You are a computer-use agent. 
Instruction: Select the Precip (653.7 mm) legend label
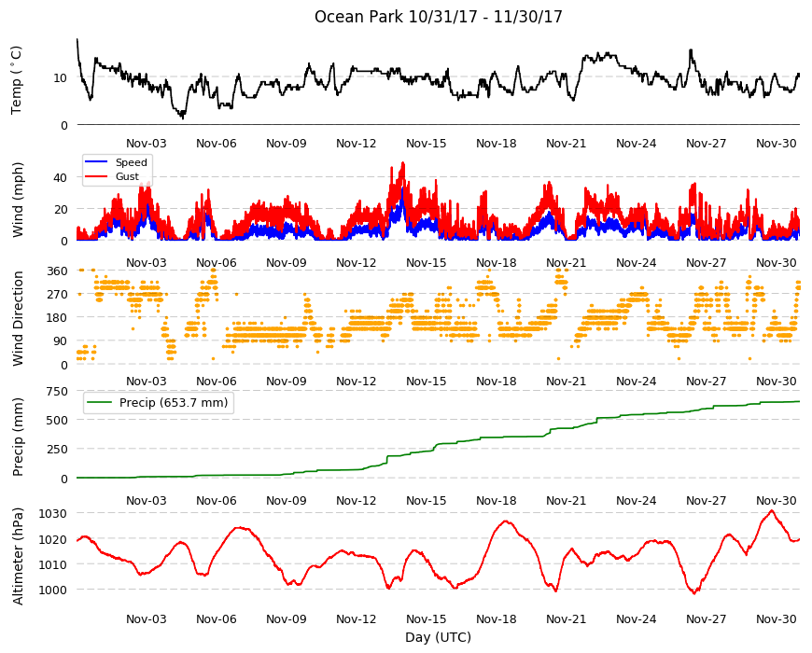[x=174, y=403]
